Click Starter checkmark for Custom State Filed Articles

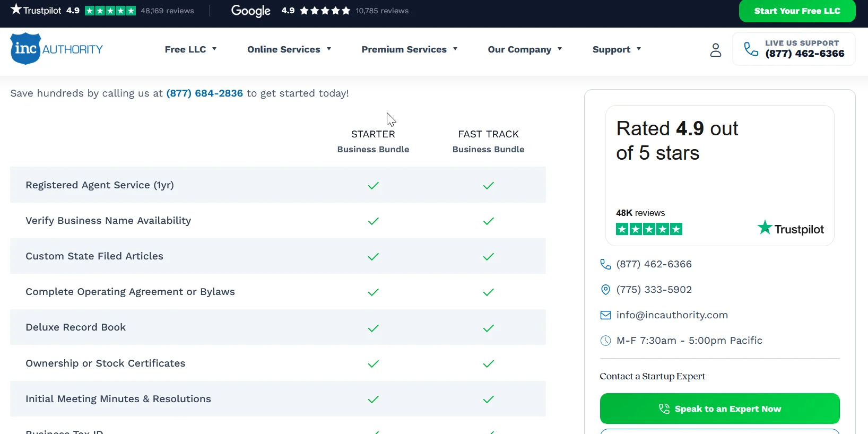point(374,257)
